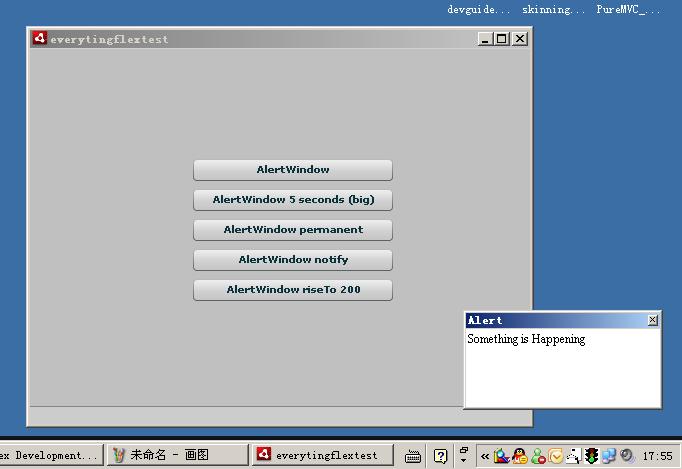Close the everytingflextest window
This screenshot has width=682, height=469.
(520, 39)
